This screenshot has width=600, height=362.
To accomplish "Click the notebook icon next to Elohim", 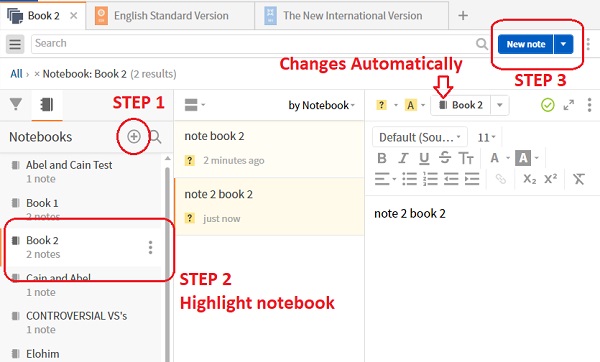I will [x=15, y=353].
